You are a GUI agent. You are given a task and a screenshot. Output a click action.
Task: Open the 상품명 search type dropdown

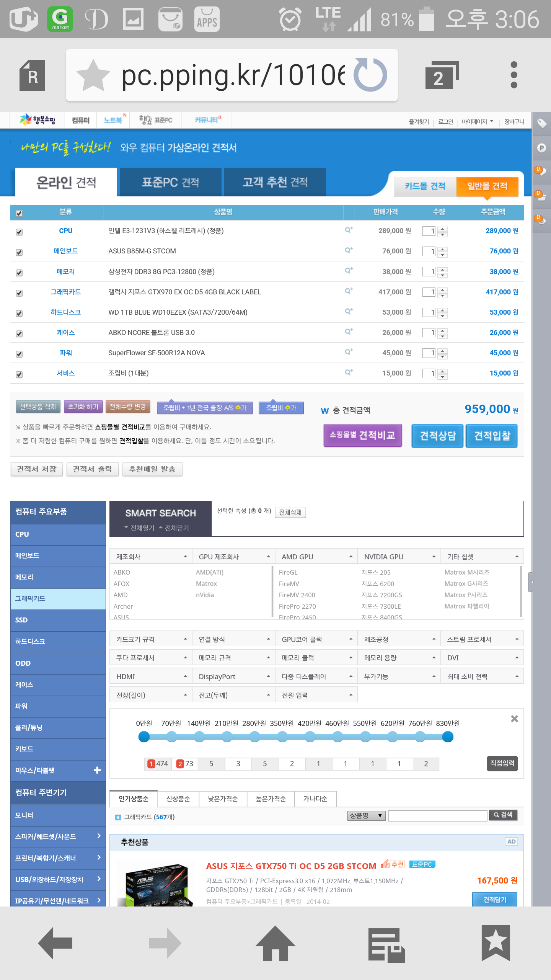(366, 815)
